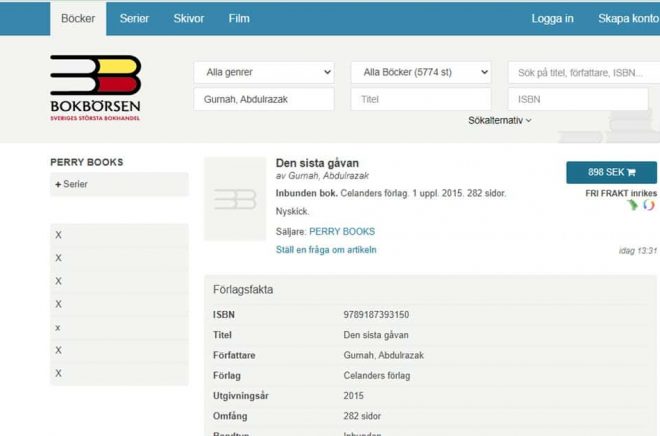Click the PERRY BOOKS sidebar heading
The width and height of the screenshot is (660, 436).
coord(87,162)
